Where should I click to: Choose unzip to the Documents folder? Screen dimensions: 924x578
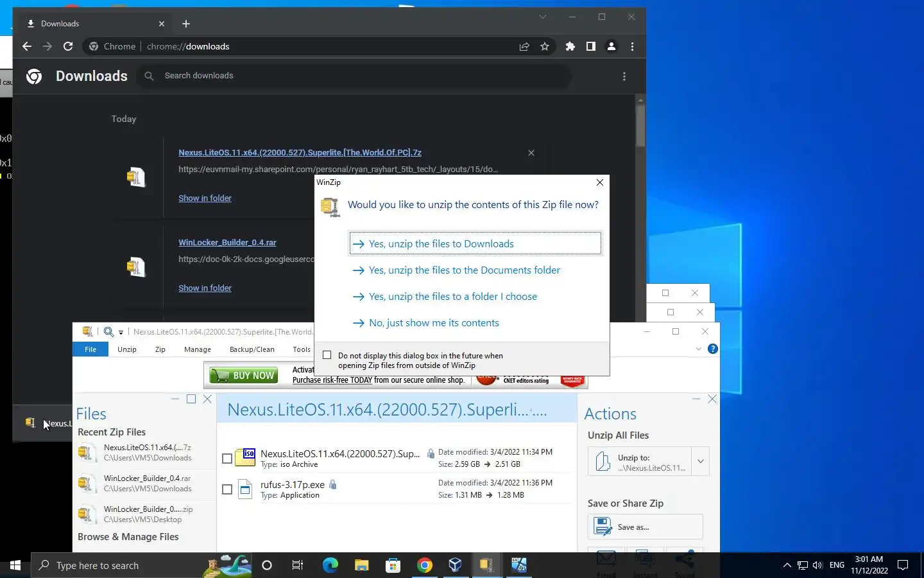tap(475, 270)
